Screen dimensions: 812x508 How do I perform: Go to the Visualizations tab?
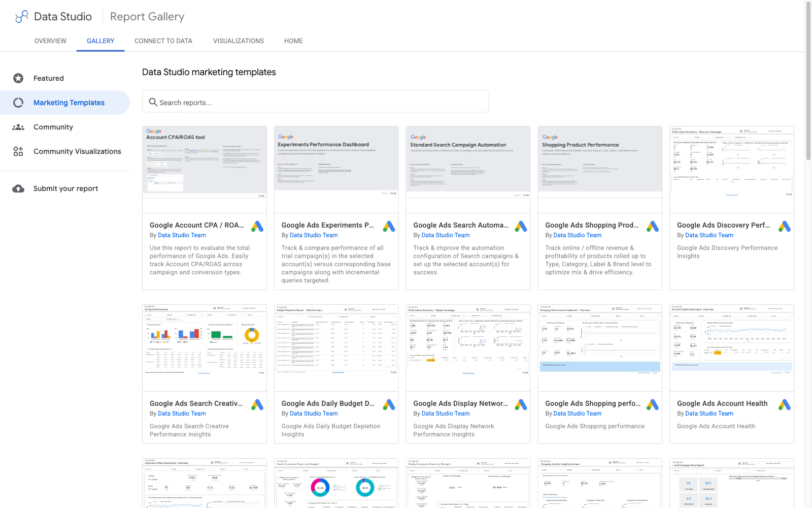(x=239, y=41)
